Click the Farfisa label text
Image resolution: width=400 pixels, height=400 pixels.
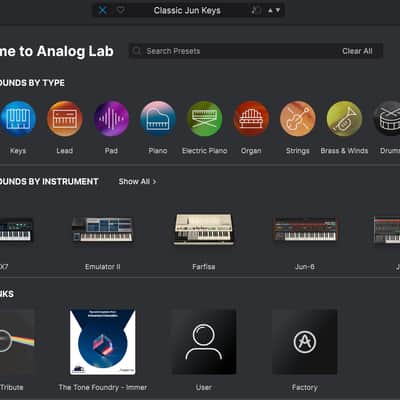204,267
